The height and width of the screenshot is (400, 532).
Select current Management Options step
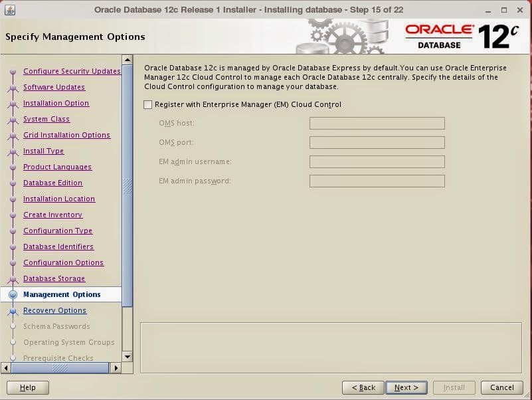click(62, 294)
